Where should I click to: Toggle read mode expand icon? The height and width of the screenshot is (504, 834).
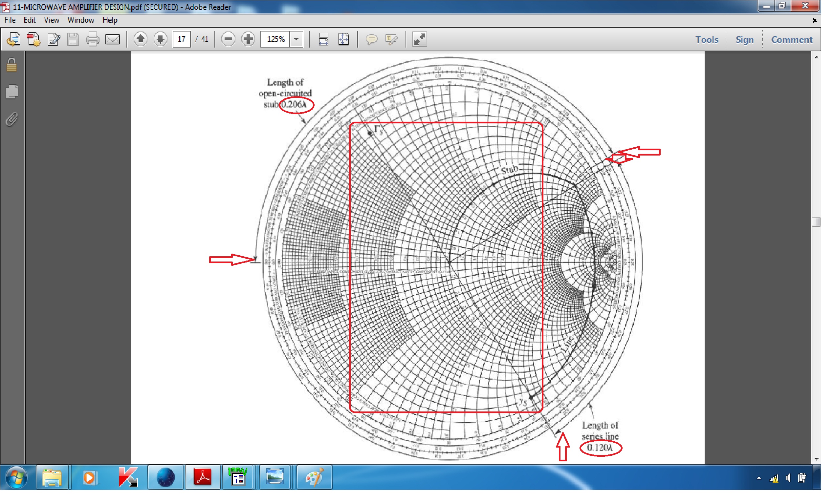point(419,40)
